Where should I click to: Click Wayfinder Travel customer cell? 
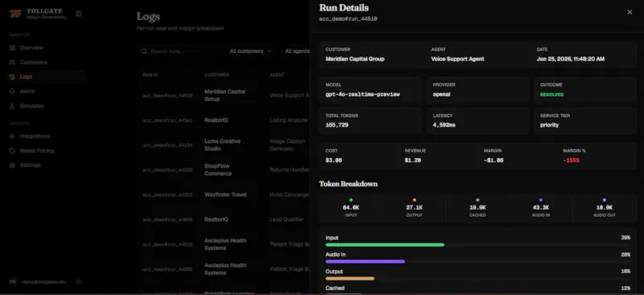tap(225, 194)
